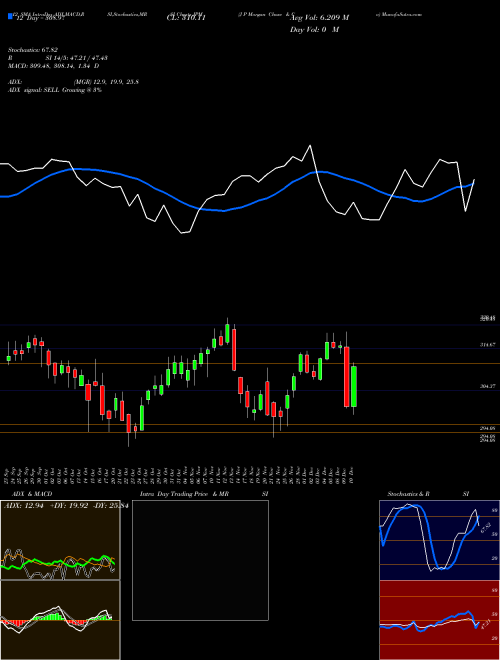
Task: Click the tall red candle beside the last candle
Action: [347, 377]
